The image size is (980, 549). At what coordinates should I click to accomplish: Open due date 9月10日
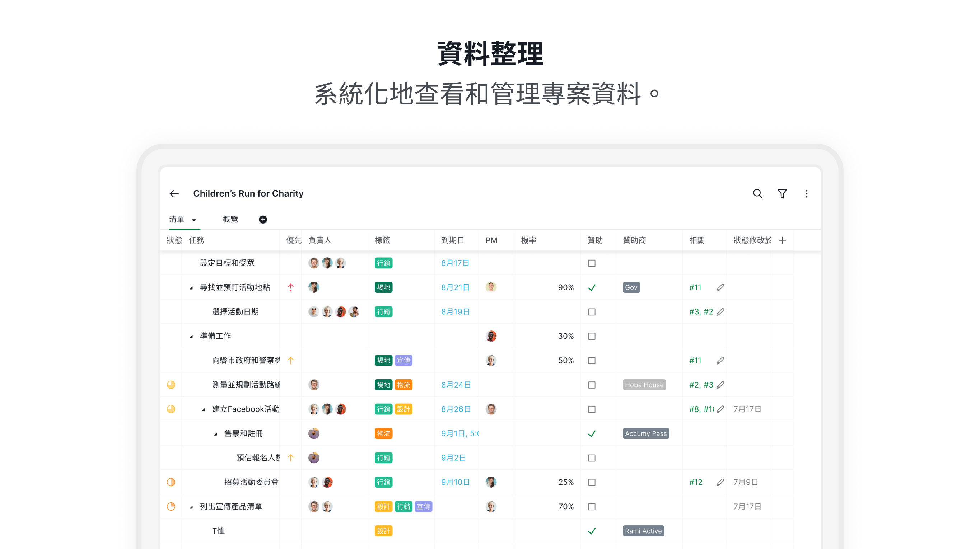[x=456, y=482]
